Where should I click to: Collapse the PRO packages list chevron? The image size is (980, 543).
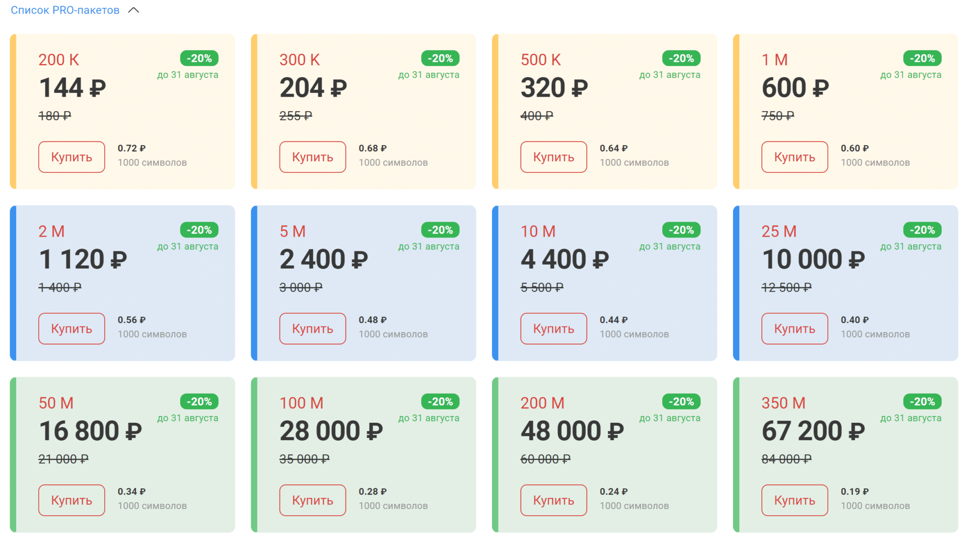click(x=134, y=10)
